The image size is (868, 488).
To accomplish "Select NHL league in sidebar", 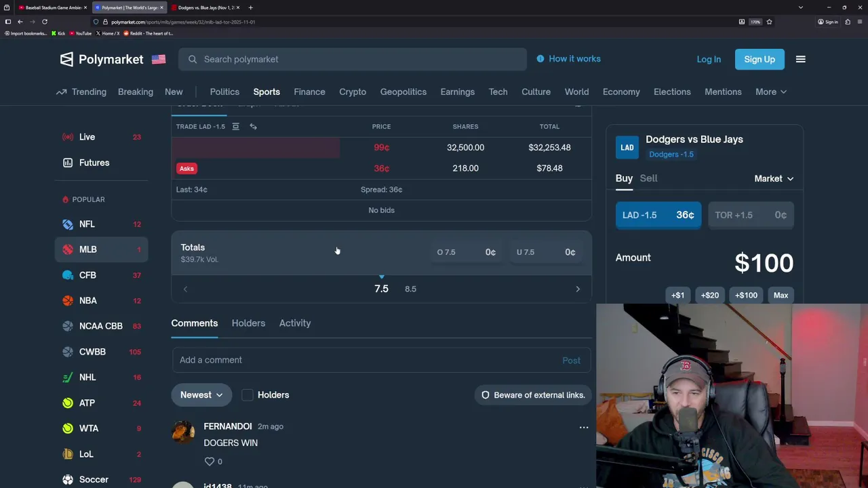I will pyautogui.click(x=101, y=377).
